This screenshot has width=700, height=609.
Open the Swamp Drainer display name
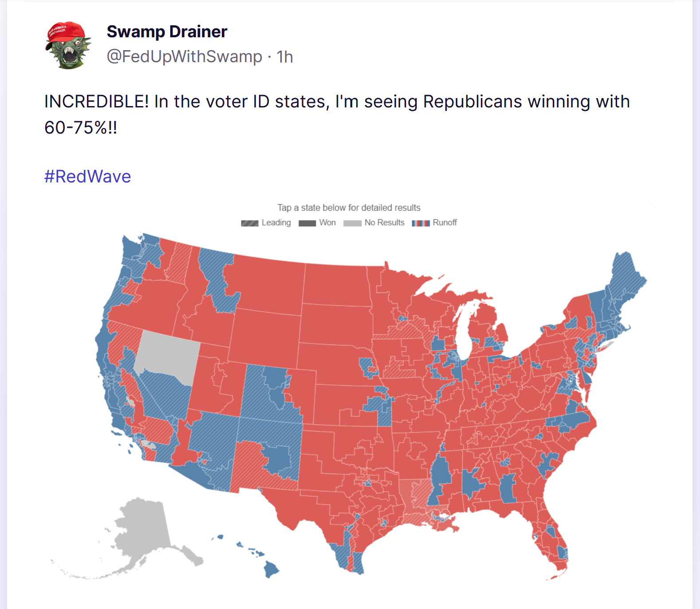[167, 32]
